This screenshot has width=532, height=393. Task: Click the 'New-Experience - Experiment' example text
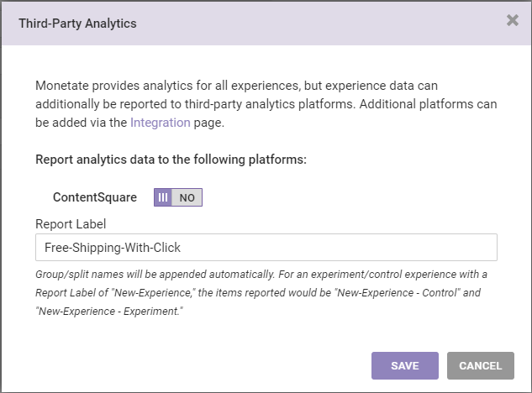click(x=109, y=311)
